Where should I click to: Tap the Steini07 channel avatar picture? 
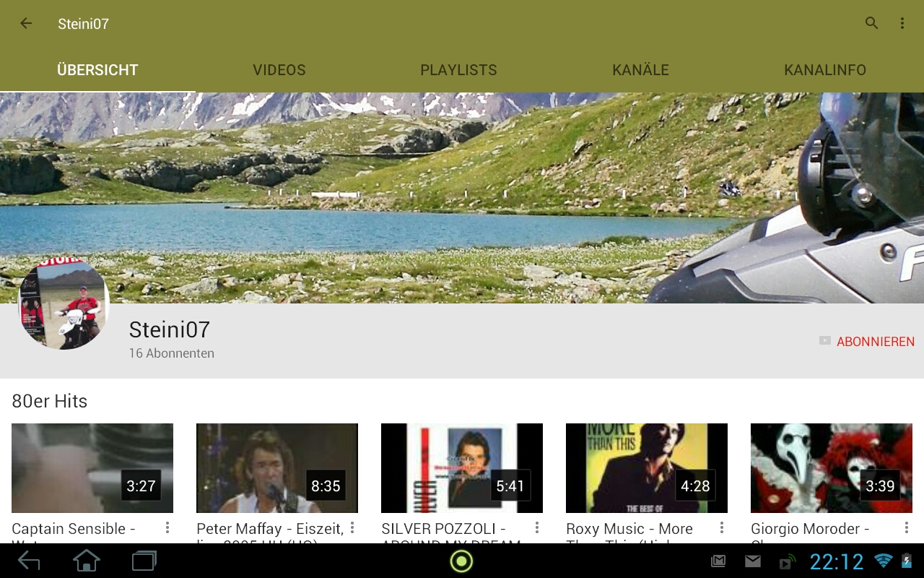(64, 304)
